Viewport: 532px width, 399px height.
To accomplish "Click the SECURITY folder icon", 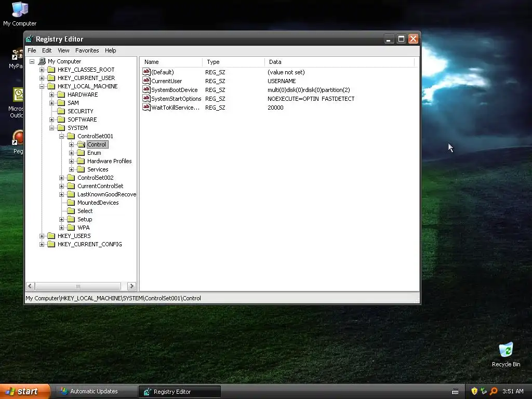I will point(61,111).
